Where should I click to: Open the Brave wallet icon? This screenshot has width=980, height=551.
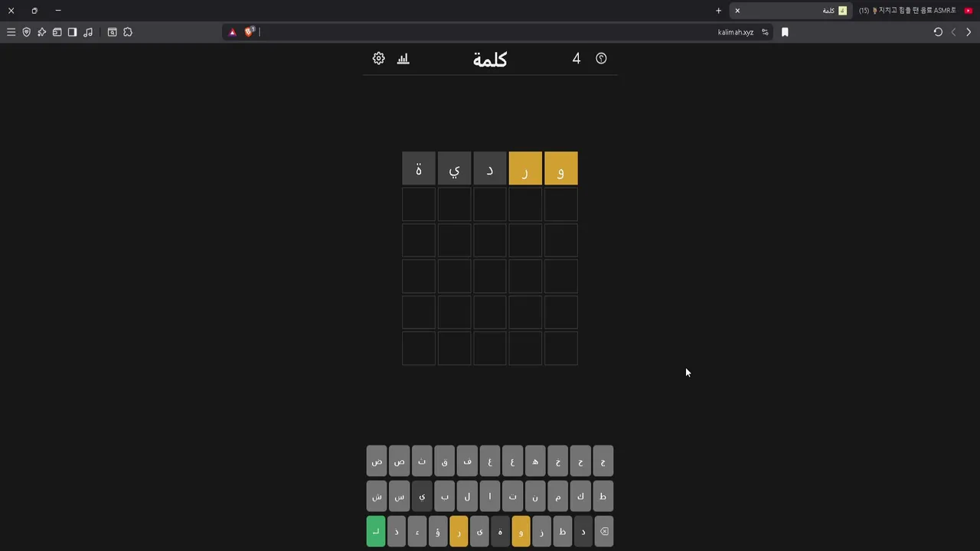tap(57, 32)
